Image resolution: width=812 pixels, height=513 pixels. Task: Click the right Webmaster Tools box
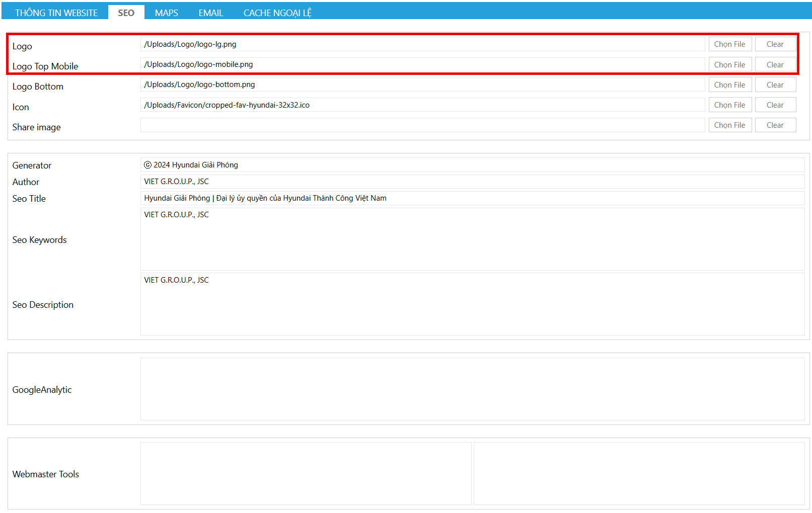coord(639,473)
